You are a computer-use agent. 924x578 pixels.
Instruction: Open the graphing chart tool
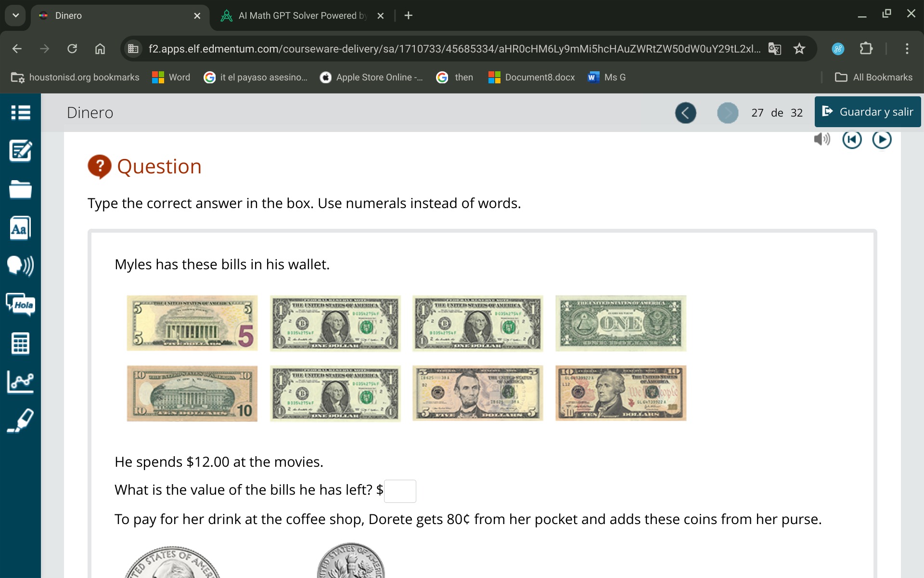[20, 381]
